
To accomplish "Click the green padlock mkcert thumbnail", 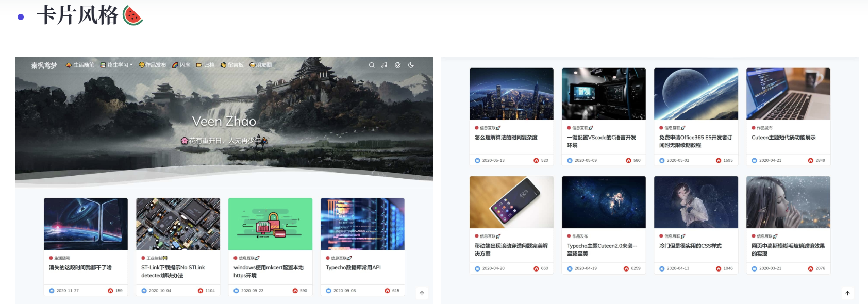I will [270, 224].
